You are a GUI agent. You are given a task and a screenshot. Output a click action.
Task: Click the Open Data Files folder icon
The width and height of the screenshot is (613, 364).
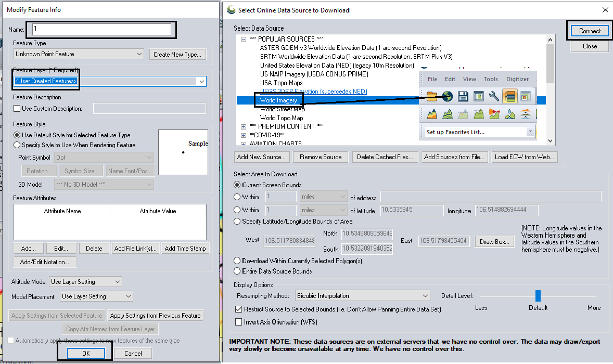432,96
